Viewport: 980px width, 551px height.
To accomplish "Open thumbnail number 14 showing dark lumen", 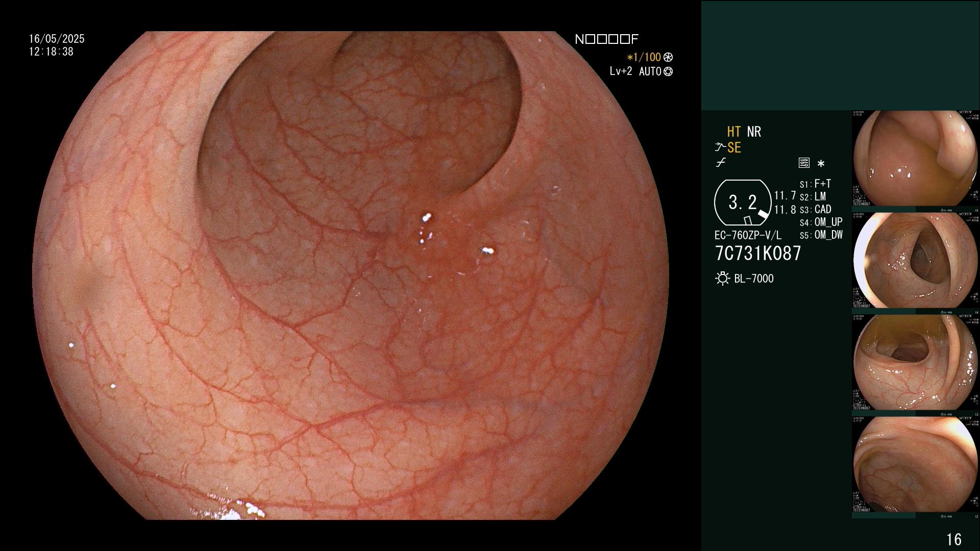I will pos(916,261).
